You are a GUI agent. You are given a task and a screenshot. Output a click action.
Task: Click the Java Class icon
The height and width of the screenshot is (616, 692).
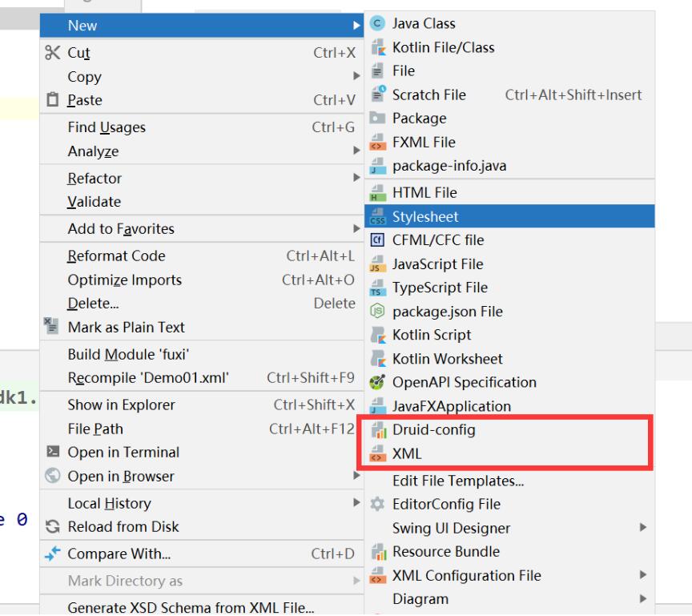point(377,24)
